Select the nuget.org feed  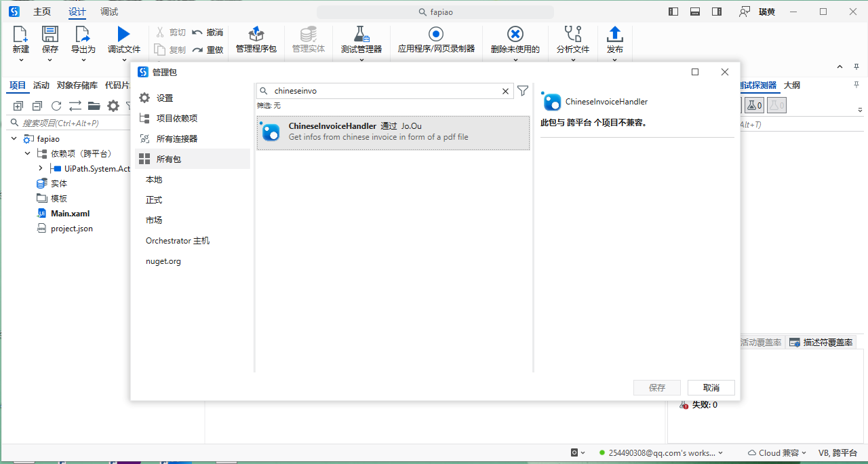click(163, 261)
